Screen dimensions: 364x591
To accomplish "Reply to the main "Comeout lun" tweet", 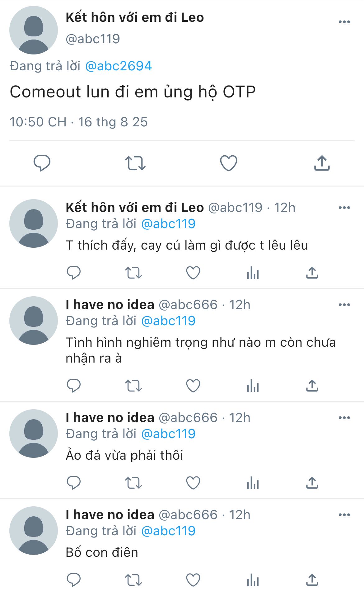I will (42, 163).
